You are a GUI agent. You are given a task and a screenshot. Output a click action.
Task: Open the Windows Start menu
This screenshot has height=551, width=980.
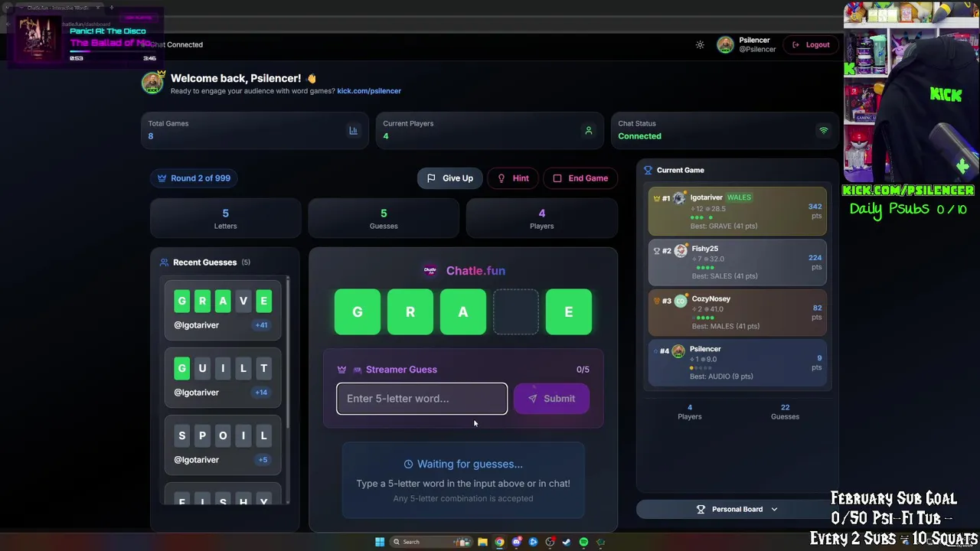(x=380, y=543)
